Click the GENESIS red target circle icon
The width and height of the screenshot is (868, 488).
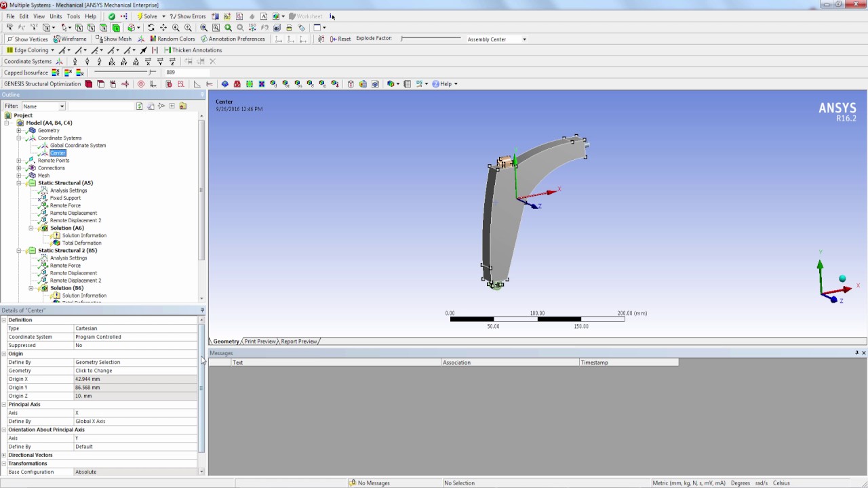pos(141,84)
